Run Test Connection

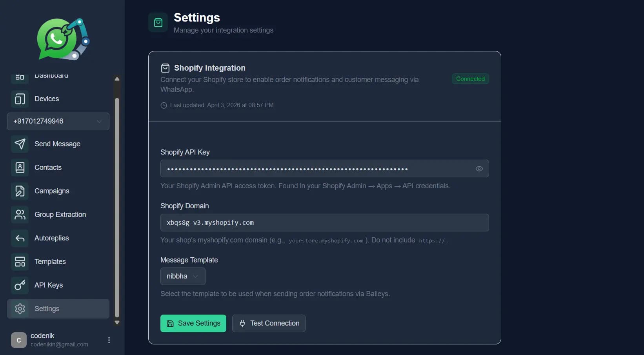(269, 323)
